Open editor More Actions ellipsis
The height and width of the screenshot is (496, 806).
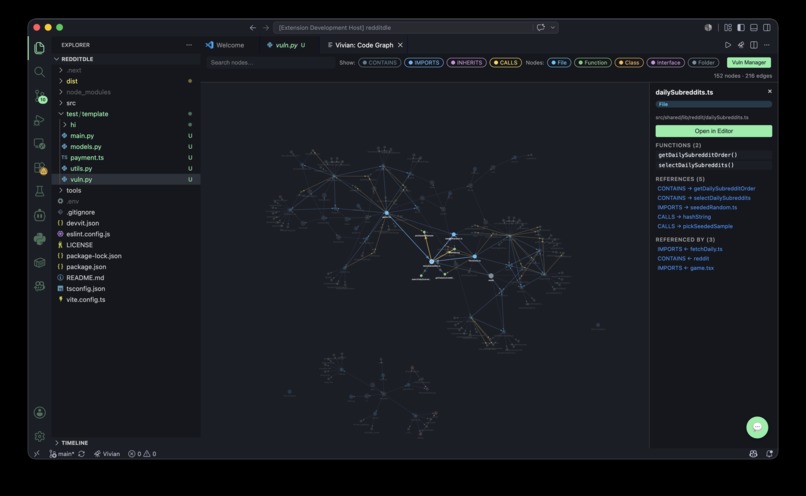click(x=766, y=45)
